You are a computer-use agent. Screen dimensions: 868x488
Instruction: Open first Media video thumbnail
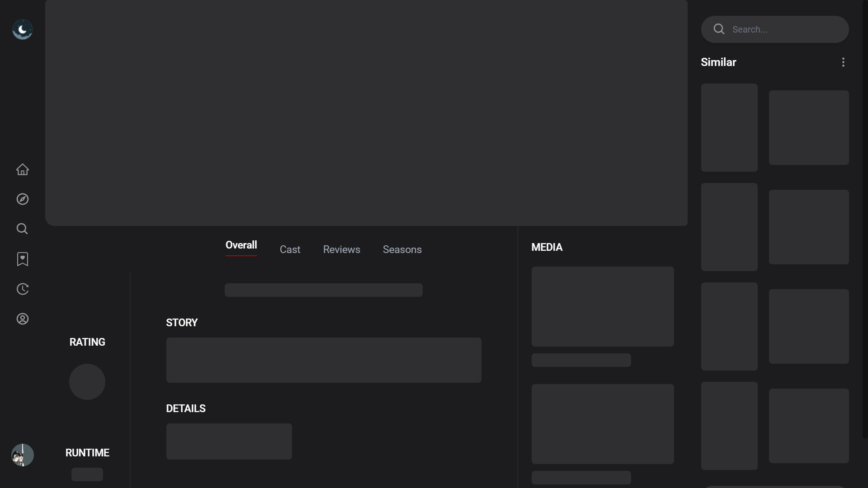click(603, 306)
